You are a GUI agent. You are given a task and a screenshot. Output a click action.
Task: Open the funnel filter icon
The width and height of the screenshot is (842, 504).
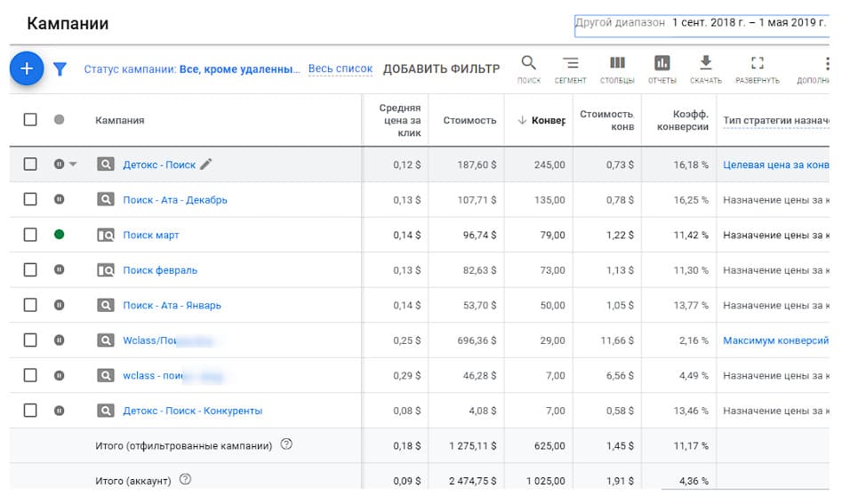pos(60,68)
